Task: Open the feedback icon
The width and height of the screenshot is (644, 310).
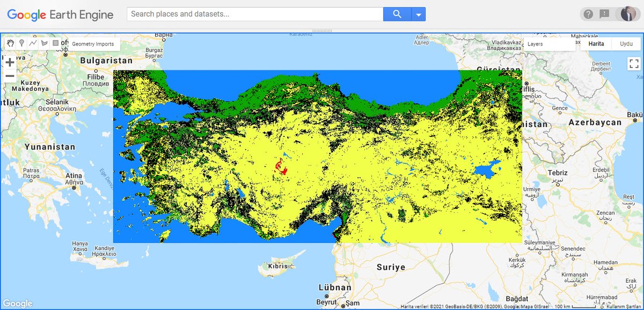Action: (604, 14)
